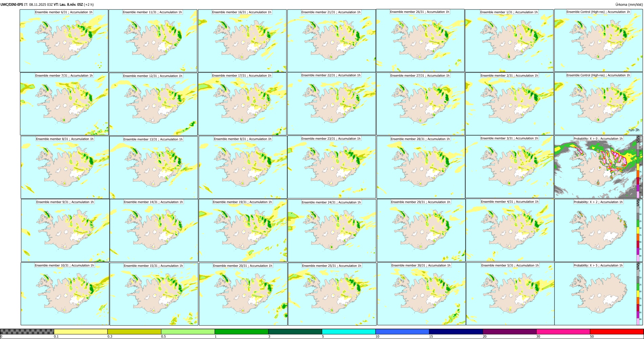Choose the navy 15–20 legend swatch
Viewport: 644px width, 339px height.
point(456,332)
